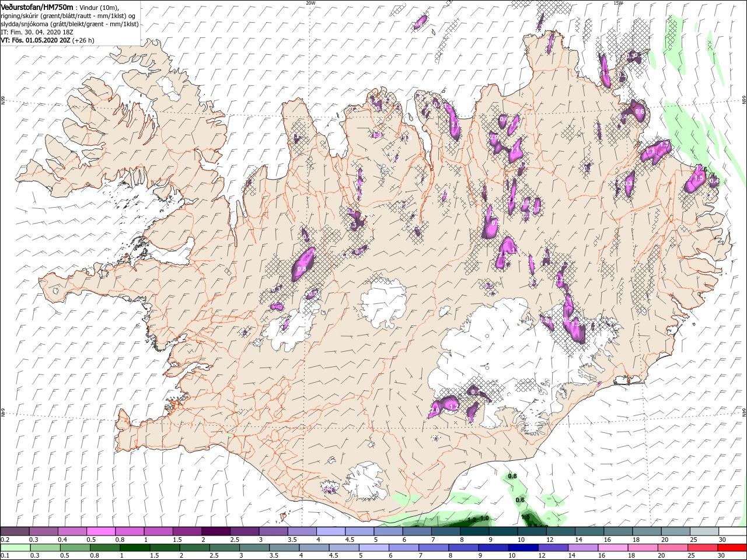Click the initial time line 'IT: Fim. 30. 04. 2020 18Z'
This screenshot has width=747, height=560.
pos(37,32)
